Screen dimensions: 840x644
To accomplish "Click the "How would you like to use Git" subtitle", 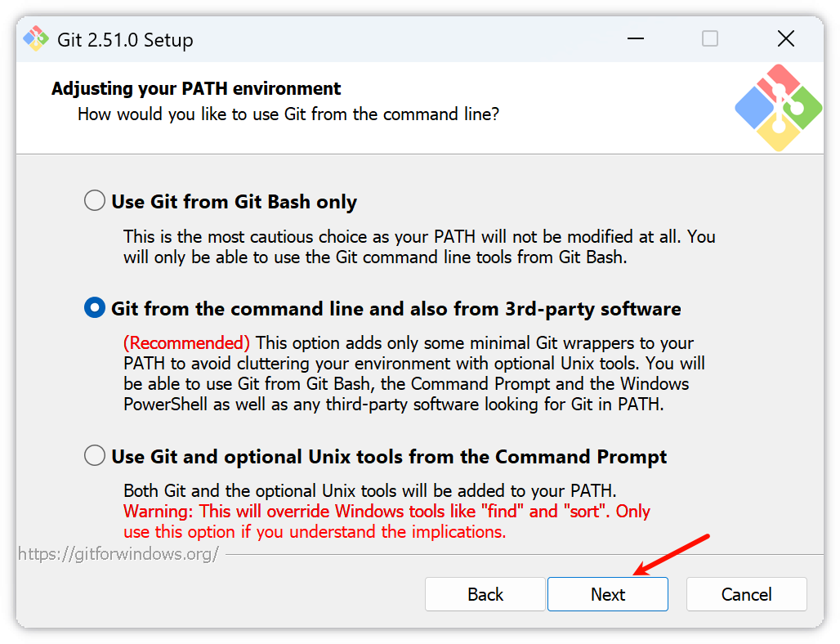I will point(288,114).
